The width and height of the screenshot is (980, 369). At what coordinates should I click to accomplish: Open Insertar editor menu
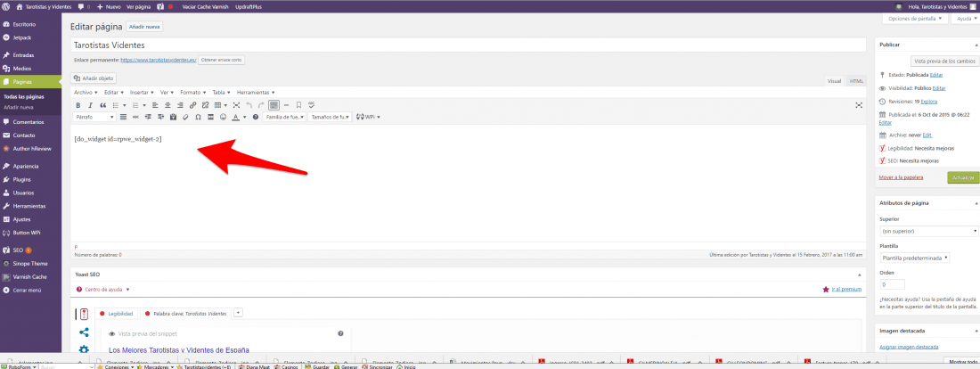click(142, 93)
